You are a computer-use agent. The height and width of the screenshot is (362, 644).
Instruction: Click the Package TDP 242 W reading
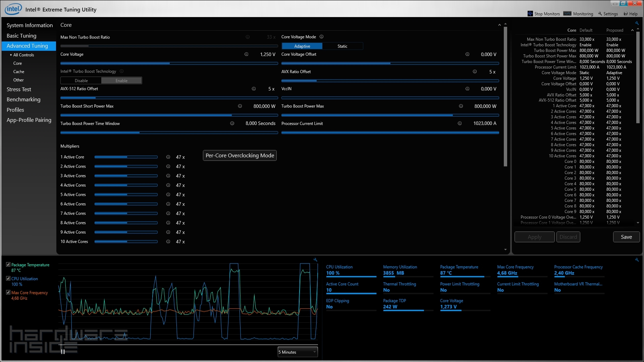(390, 307)
